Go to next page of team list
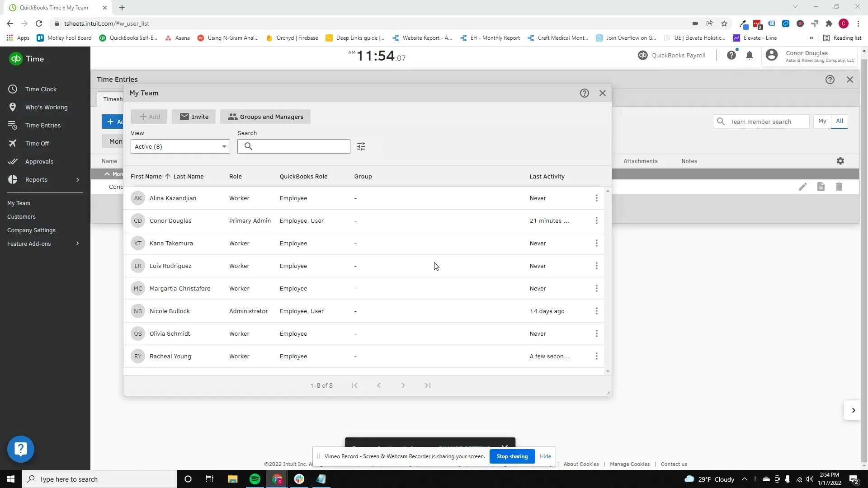The width and height of the screenshot is (868, 488). click(x=403, y=385)
